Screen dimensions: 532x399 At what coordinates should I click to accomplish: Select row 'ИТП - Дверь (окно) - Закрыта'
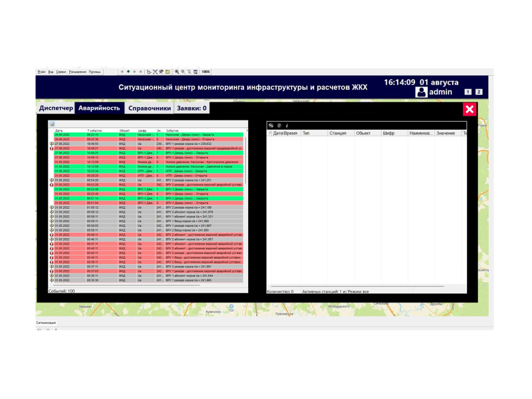click(x=148, y=171)
